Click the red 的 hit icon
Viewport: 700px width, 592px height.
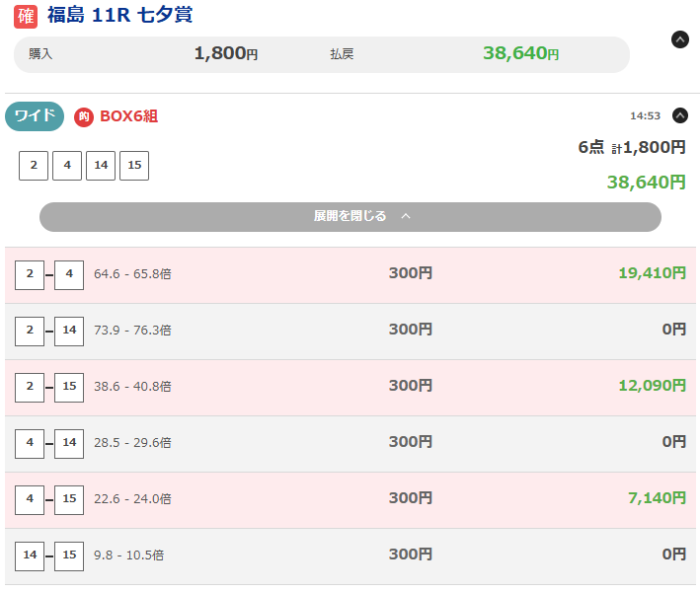[x=84, y=117]
